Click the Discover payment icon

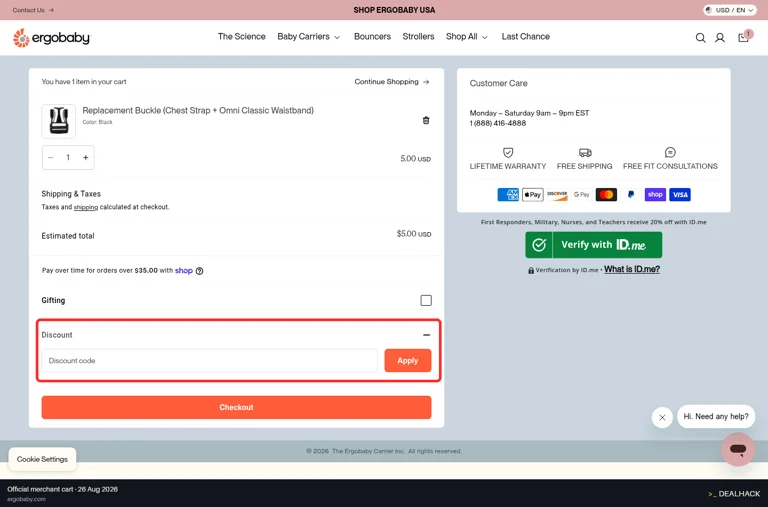click(557, 194)
